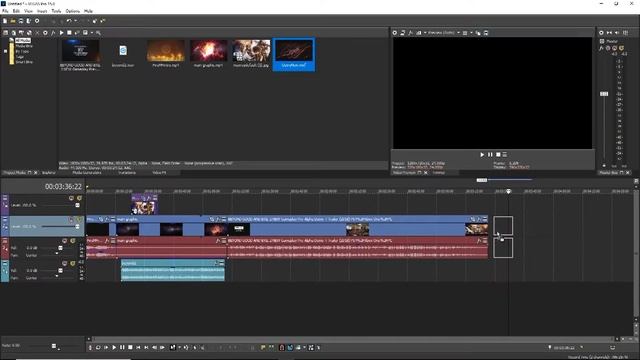The image size is (640, 360).
Task: Play video in the preview window
Action: tap(482, 155)
